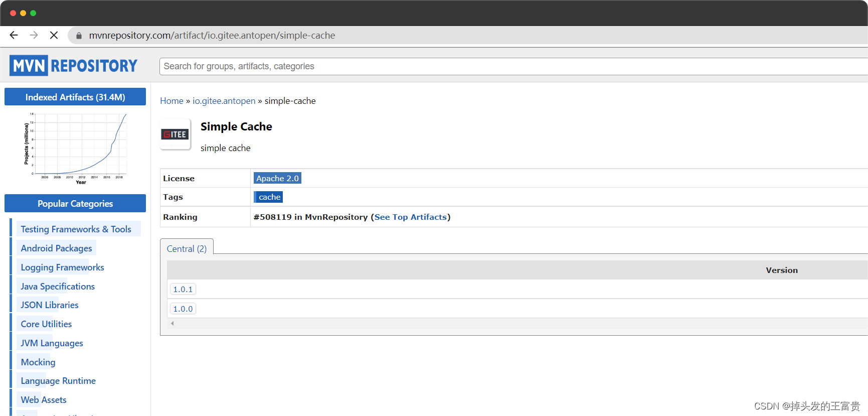Click the Gitee artifact logo image
Viewport: 868px width, 416px height.
175,134
